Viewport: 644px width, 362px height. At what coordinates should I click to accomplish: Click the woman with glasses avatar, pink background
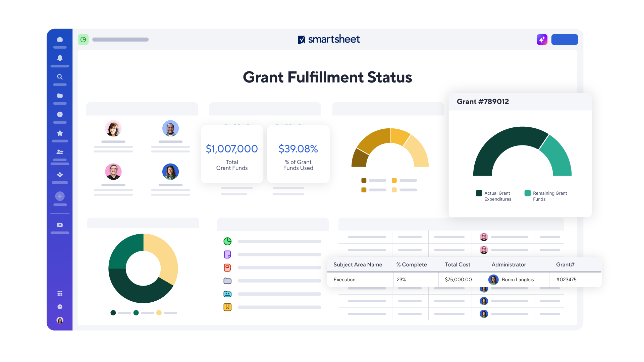113,128
